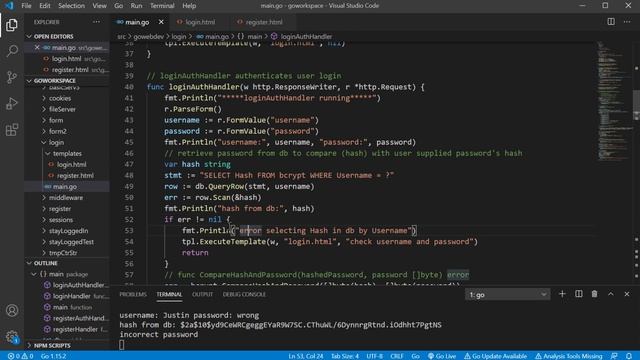Open the Edit menu
Viewport: 640px width, 360px height.
45,6
